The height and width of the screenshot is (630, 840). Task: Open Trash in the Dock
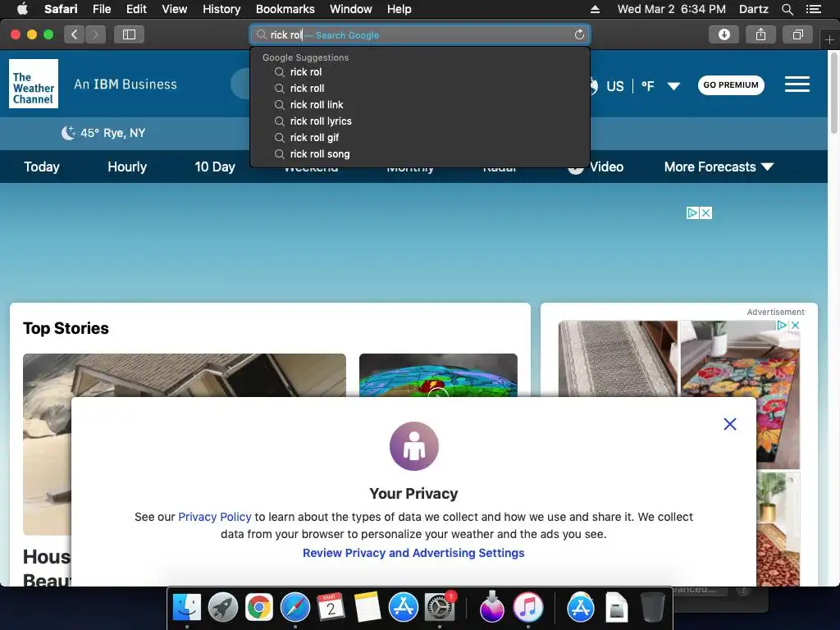coord(652,608)
